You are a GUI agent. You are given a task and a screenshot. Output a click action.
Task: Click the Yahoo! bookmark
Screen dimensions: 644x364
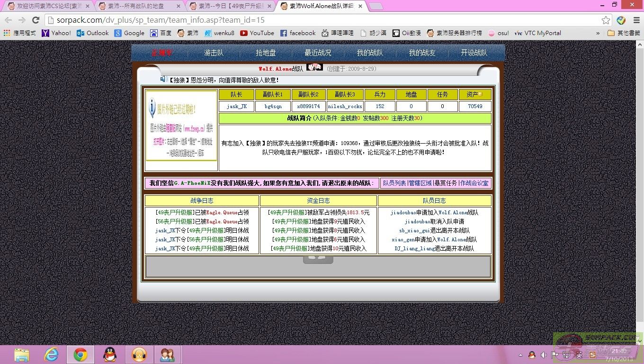56,33
